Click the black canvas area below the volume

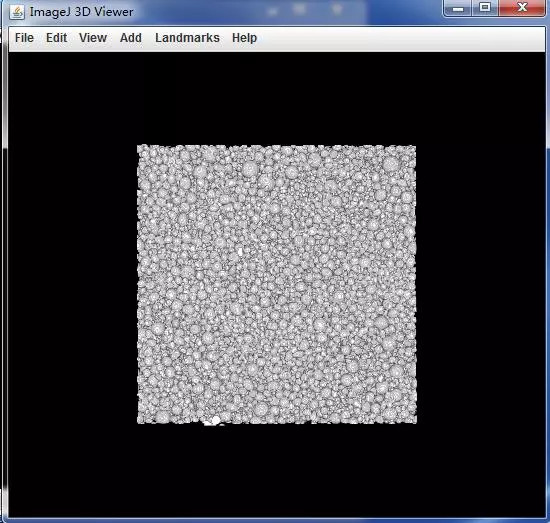pos(277,470)
